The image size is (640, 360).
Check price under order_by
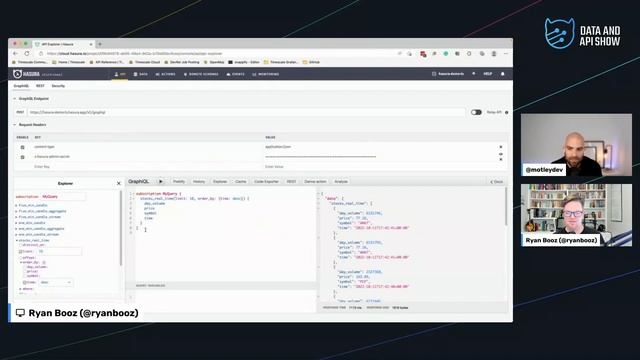[x=25, y=271]
